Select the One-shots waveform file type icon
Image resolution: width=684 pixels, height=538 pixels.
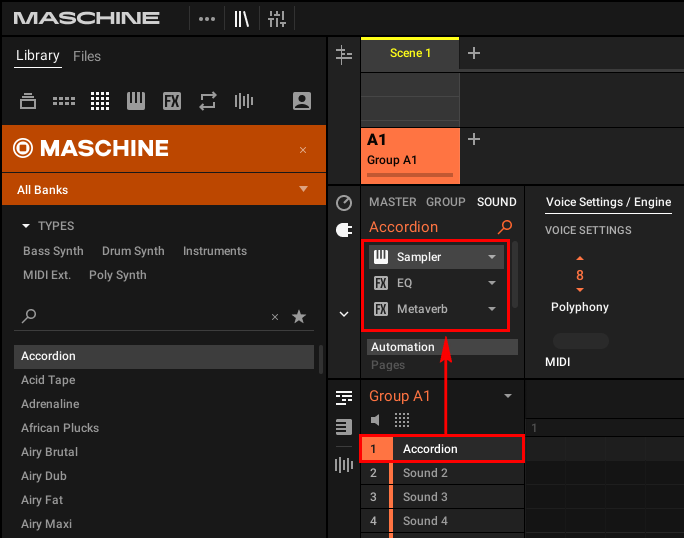[244, 101]
